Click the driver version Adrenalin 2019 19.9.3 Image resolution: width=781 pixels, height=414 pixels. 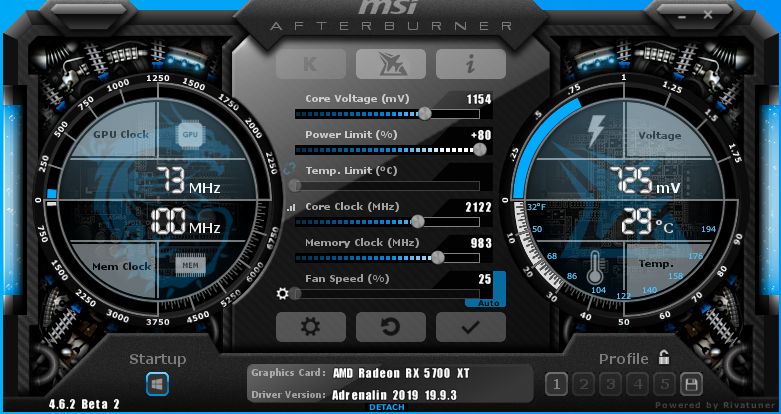click(394, 396)
